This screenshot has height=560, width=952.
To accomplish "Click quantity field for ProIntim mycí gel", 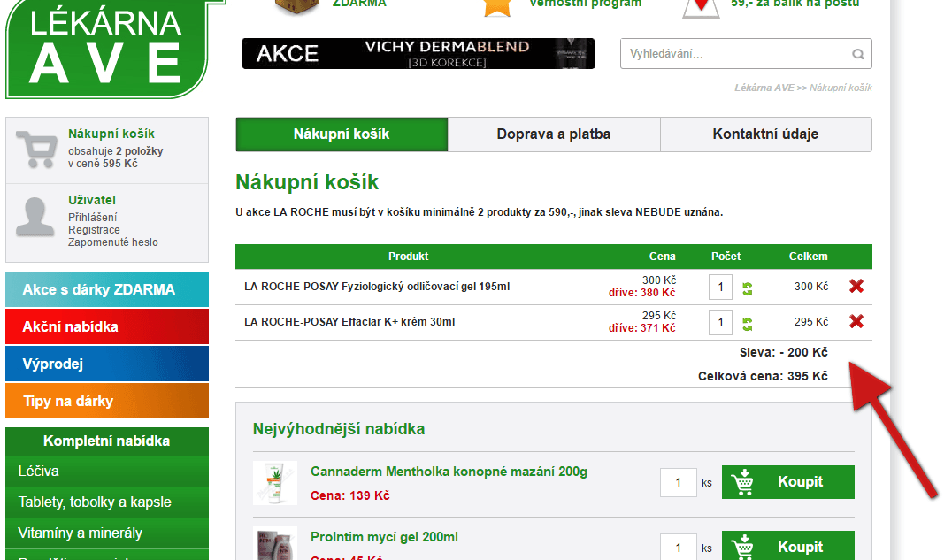I will click(x=679, y=548).
